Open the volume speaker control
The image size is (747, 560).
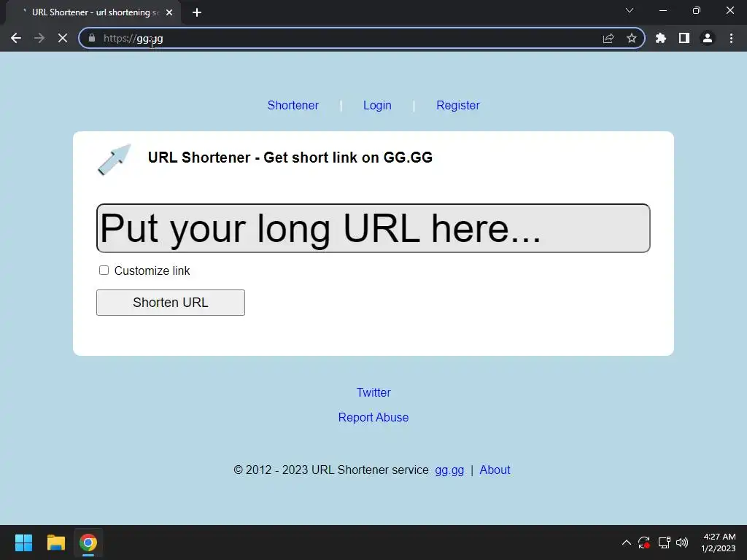pos(682,542)
